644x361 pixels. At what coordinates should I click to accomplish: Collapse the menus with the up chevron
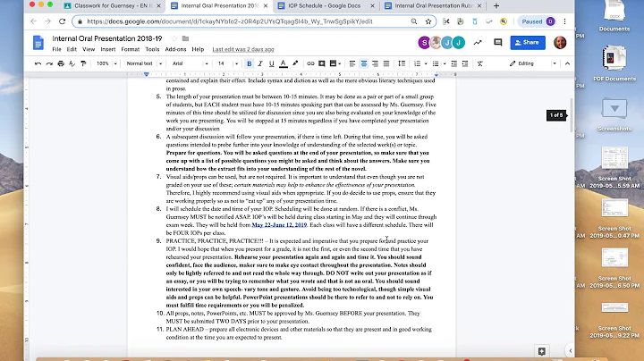567,63
